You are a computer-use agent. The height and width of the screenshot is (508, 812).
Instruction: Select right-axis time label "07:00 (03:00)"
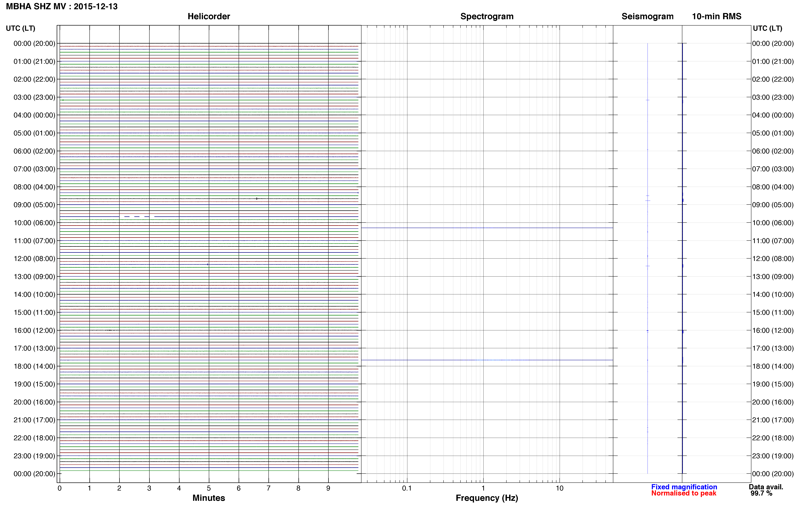[773, 169]
